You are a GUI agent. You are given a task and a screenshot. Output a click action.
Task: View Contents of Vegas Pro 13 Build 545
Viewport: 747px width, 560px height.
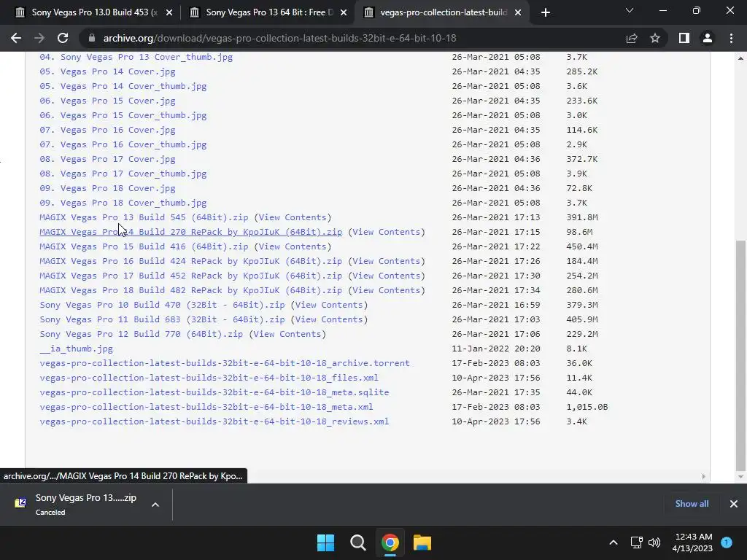click(293, 217)
